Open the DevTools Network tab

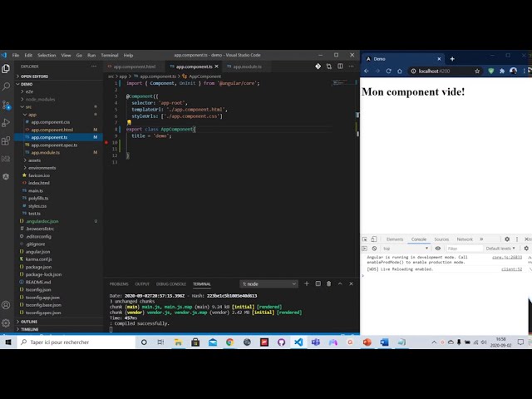[465, 239]
